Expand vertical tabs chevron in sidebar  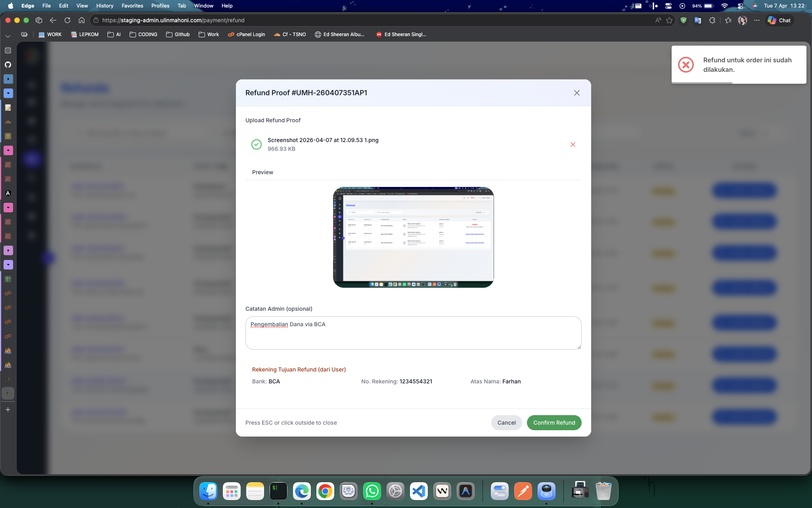pyautogui.click(x=8, y=36)
